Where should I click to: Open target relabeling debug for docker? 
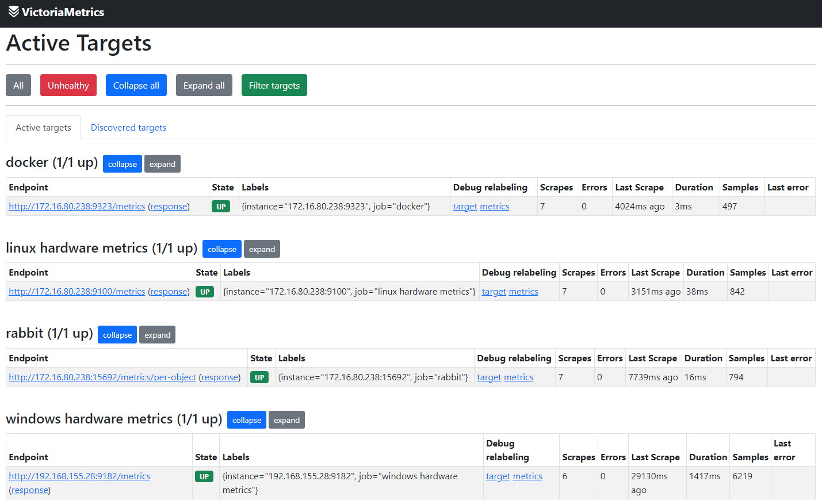pos(465,207)
